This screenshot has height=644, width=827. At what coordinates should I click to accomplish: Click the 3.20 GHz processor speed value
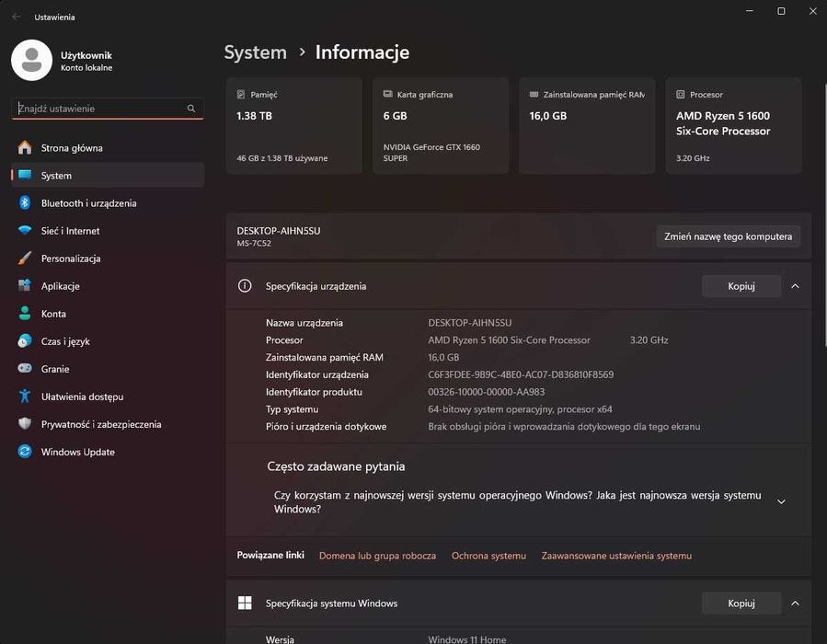pos(649,340)
